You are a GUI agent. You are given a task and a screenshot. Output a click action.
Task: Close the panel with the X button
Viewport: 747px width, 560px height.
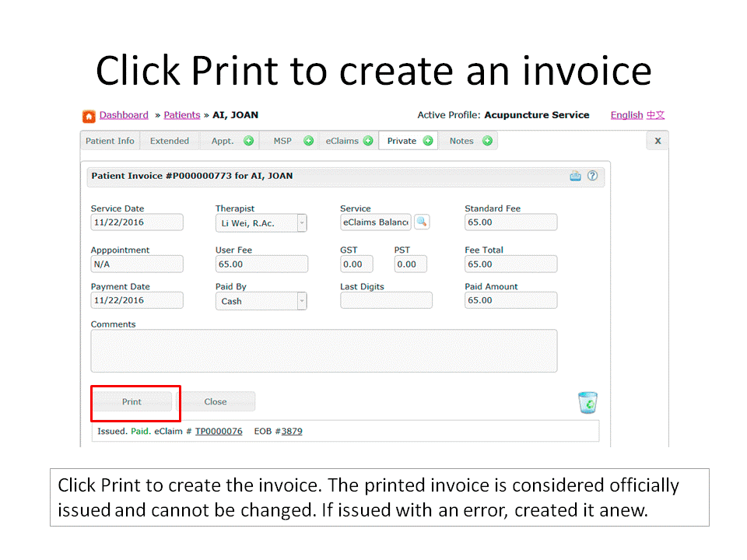pyautogui.click(x=658, y=141)
